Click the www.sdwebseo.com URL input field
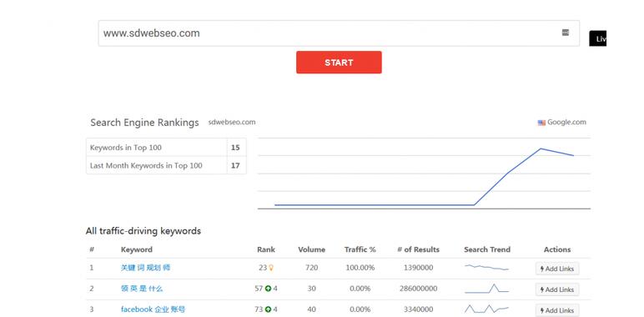 [339, 33]
